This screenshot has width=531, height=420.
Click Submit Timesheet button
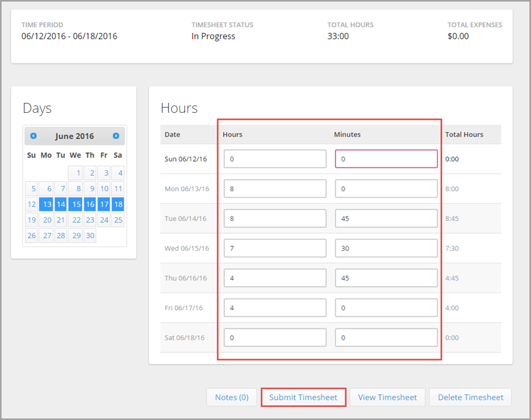click(303, 397)
